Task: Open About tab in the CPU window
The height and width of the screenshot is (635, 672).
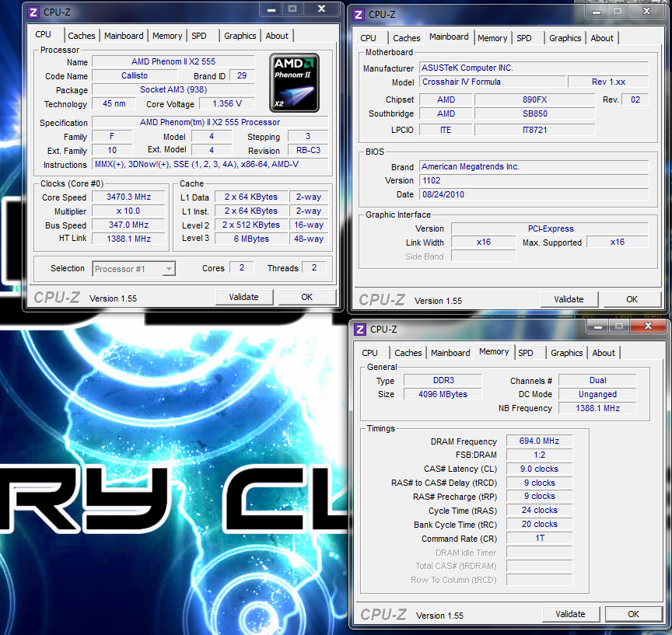Action: pyautogui.click(x=277, y=36)
